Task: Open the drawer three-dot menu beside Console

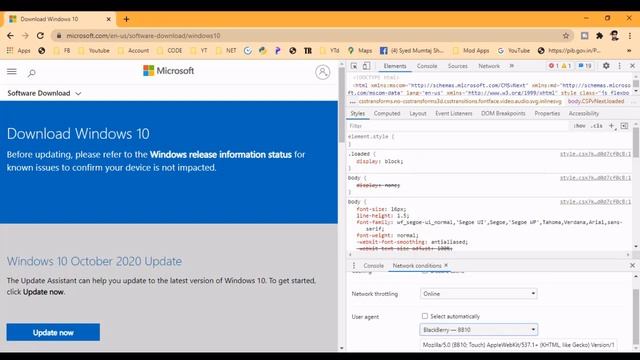Action: 354,266
